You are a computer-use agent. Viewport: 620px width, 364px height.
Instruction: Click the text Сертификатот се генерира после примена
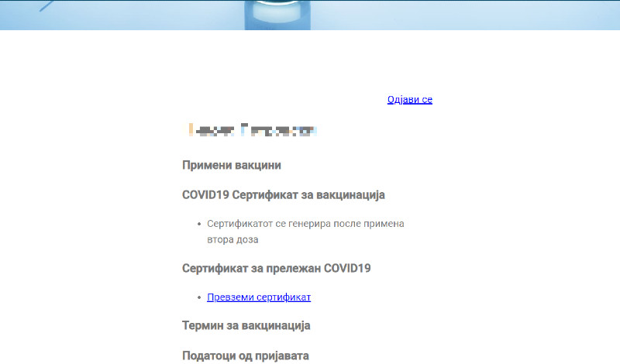click(306, 224)
